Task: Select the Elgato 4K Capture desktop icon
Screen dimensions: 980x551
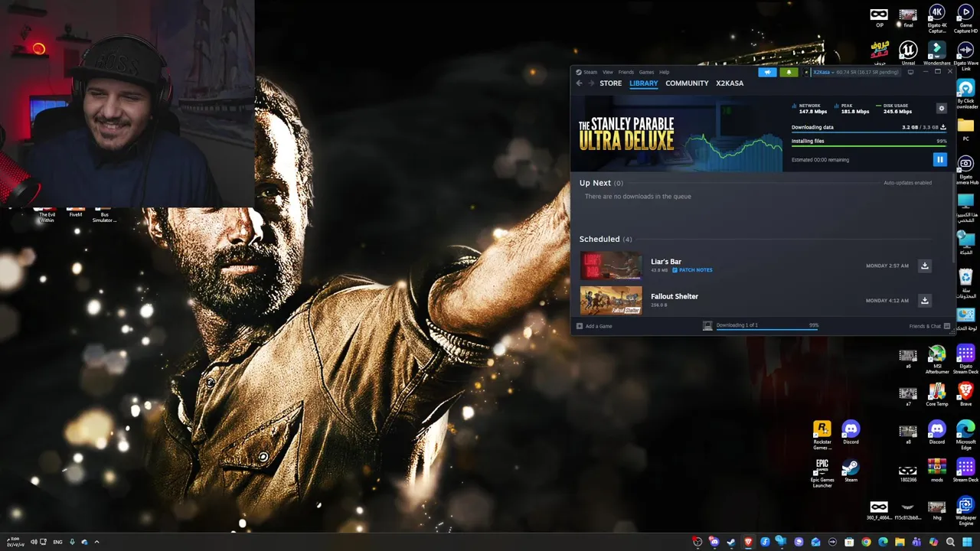Action: point(936,19)
